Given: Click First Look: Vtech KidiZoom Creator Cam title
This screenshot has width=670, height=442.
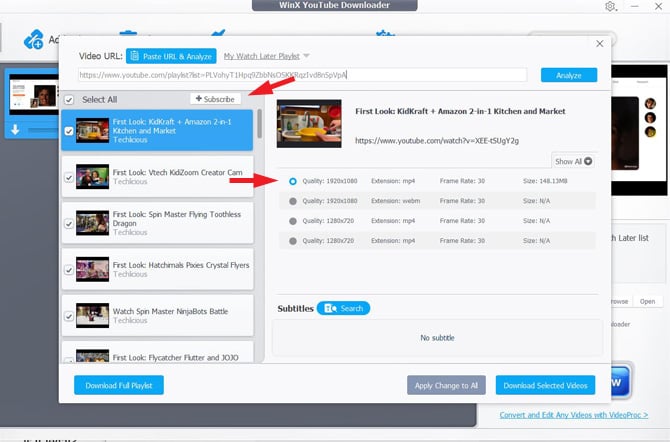Looking at the screenshot, I should [177, 172].
